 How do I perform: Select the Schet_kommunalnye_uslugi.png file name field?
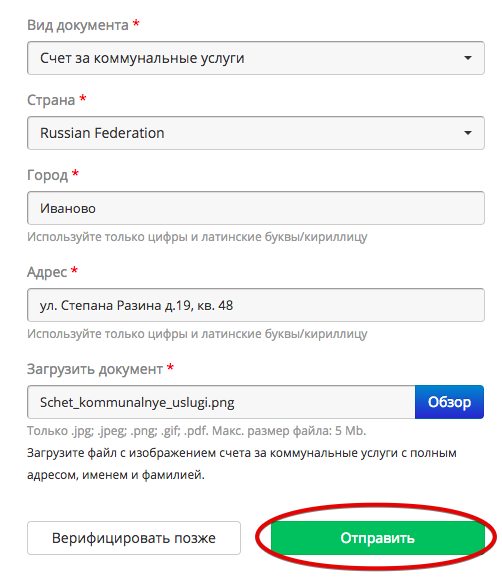tap(221, 402)
